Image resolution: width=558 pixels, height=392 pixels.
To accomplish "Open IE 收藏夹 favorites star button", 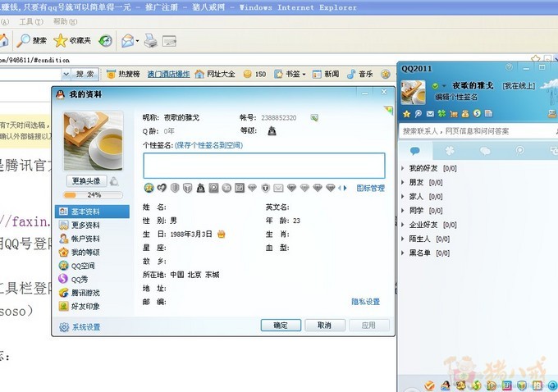I will (x=72, y=40).
